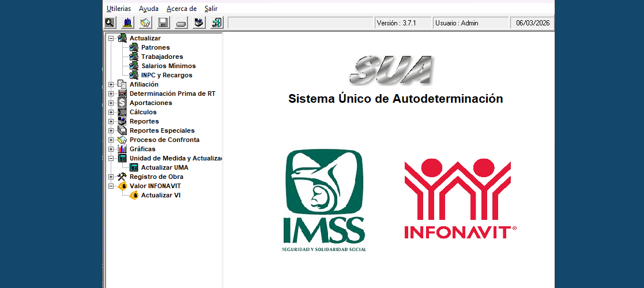
Task: Click the magnifier search toolbar icon
Action: (x=110, y=23)
